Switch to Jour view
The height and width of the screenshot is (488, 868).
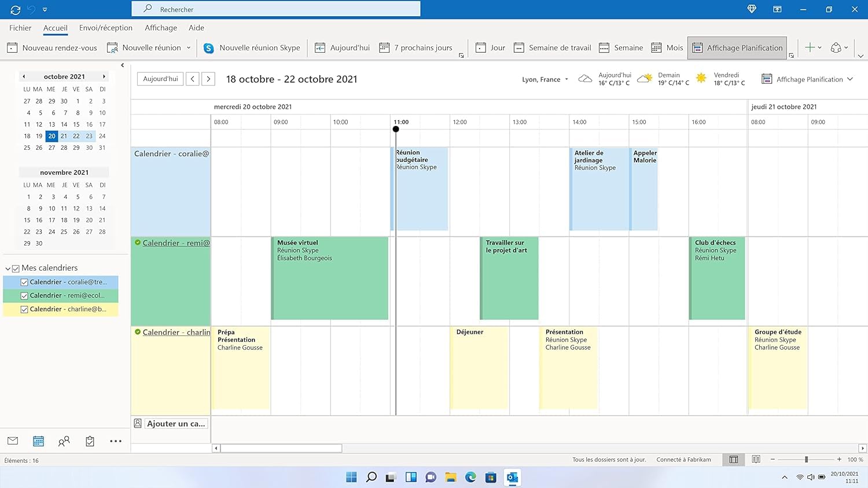(490, 48)
